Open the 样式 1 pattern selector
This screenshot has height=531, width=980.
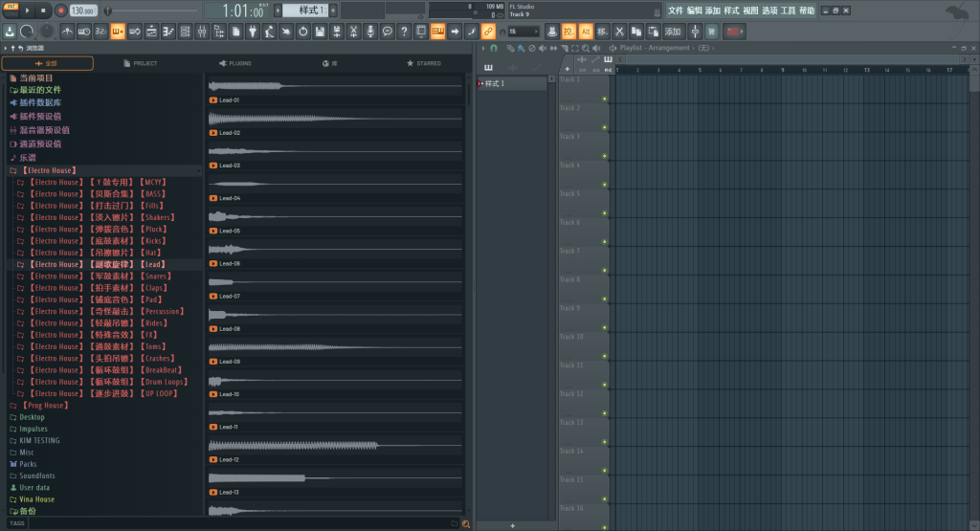coord(305,10)
